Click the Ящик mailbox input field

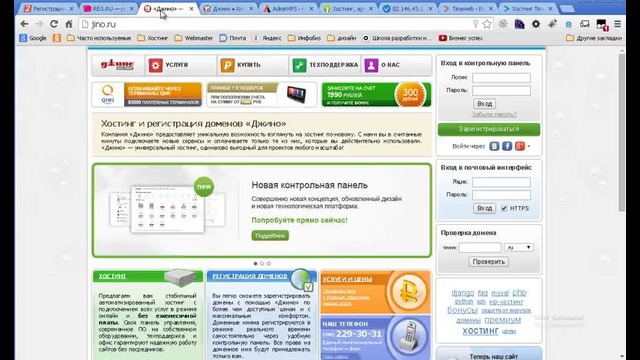(x=501, y=182)
